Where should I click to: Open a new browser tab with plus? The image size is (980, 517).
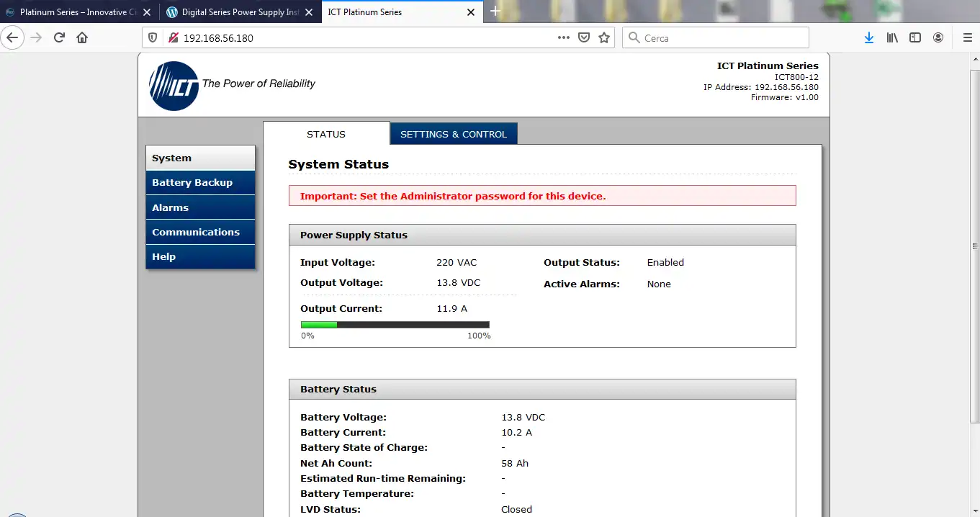[495, 12]
